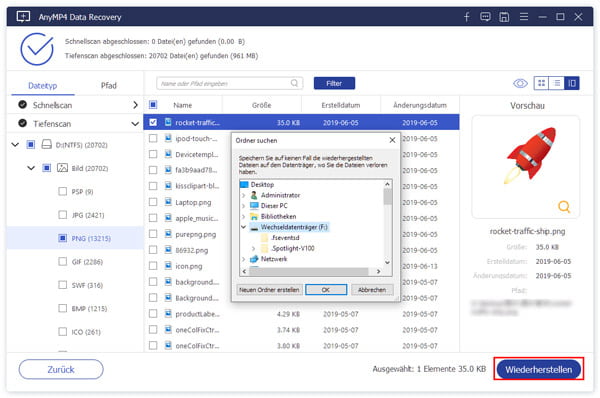Collapse Wechseldatenträger (F:) node

tap(244, 227)
